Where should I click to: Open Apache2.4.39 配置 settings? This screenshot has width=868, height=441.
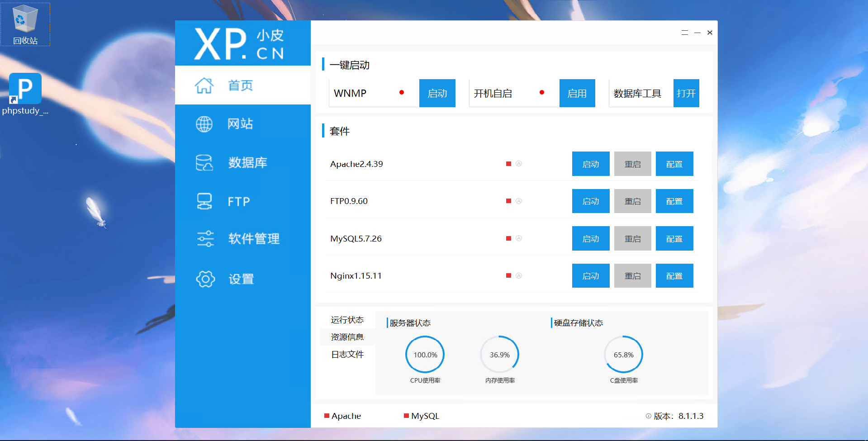[x=674, y=164]
